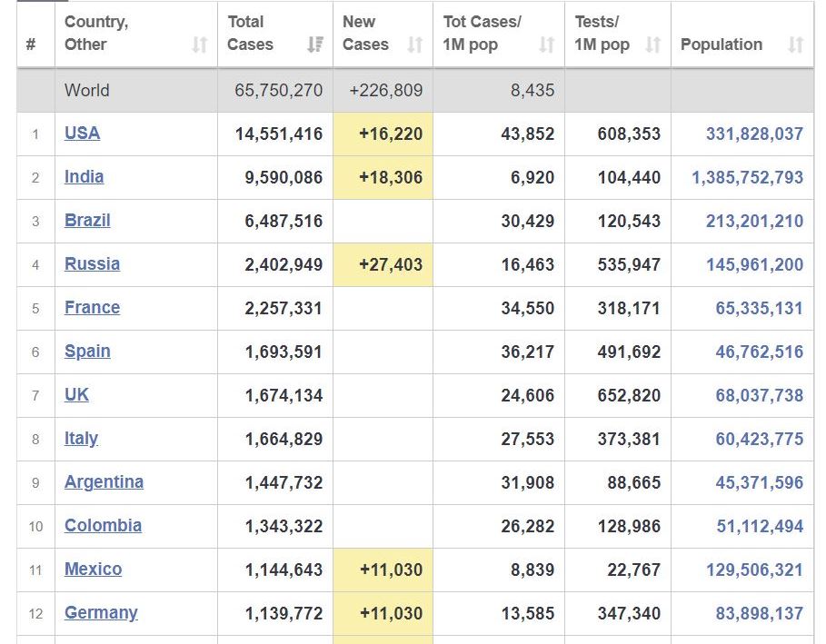
Task: Click sort arrows for Tot Cases/1M pop
Action: [546, 45]
